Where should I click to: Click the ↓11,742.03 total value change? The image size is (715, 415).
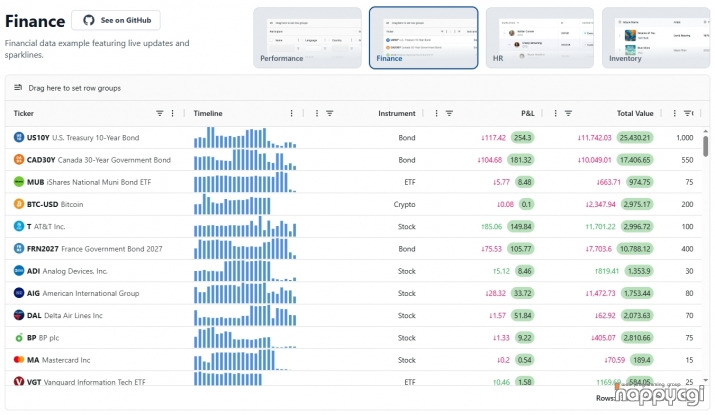click(594, 137)
